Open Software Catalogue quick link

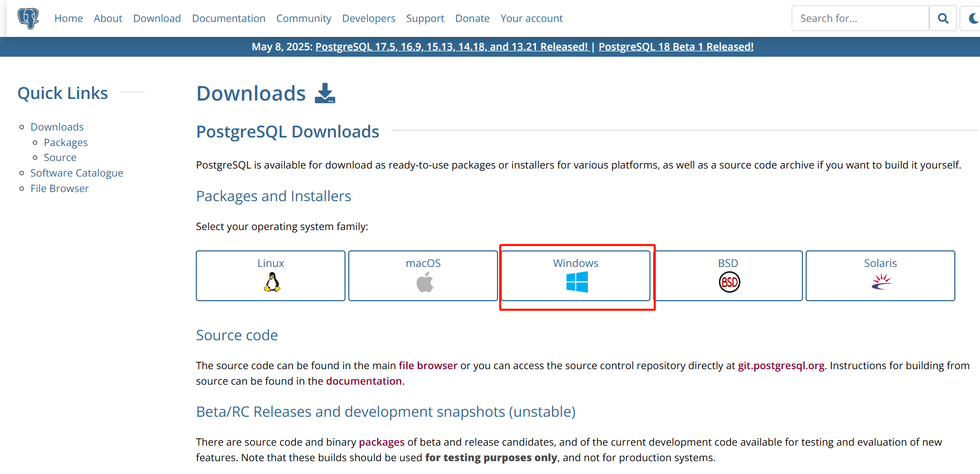77,173
